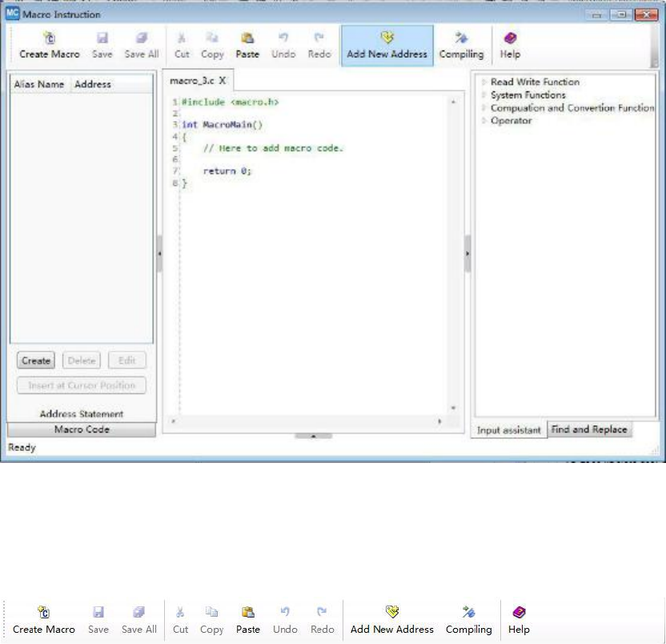
Task: Click Redo arrow in window toolbar
Action: 319,38
